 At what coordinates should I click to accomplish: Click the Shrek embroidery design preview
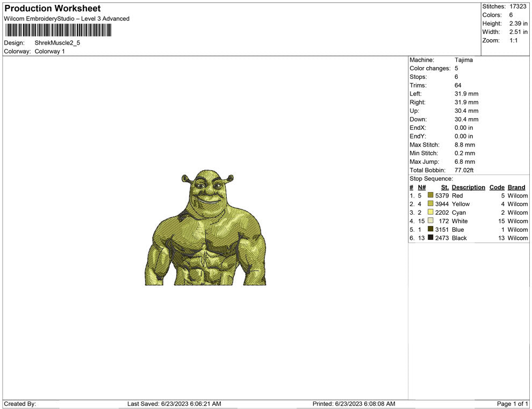tap(206, 228)
